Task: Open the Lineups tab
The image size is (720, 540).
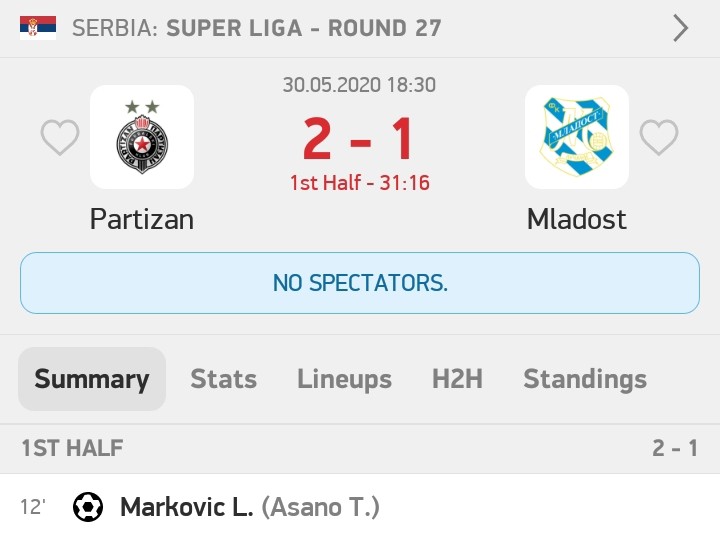Action: [x=344, y=379]
